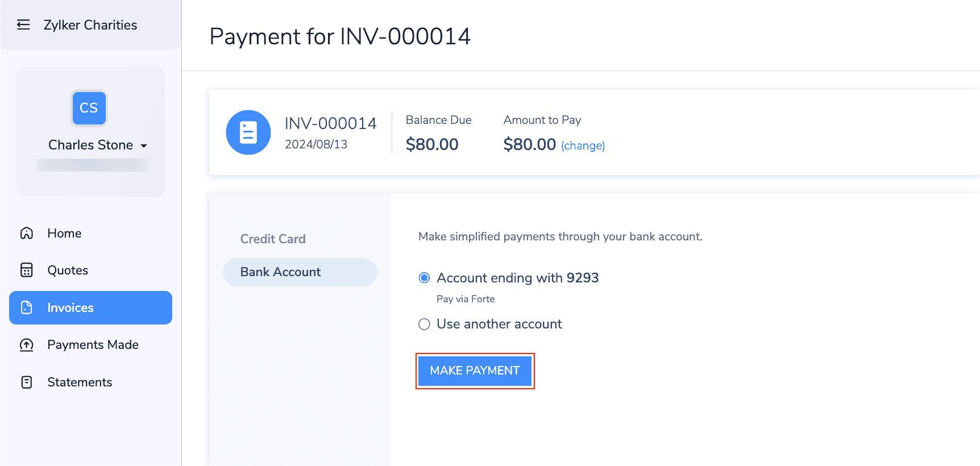
Task: Select the Invoices menu item
Action: coord(70,307)
